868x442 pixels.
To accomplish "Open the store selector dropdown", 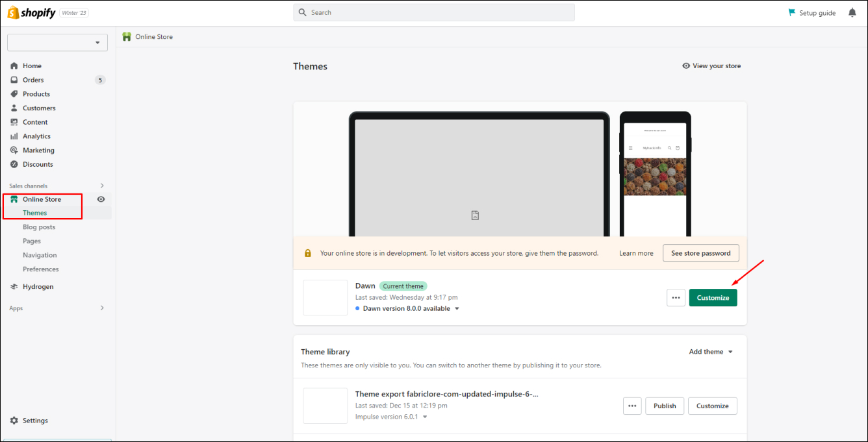I will click(57, 42).
